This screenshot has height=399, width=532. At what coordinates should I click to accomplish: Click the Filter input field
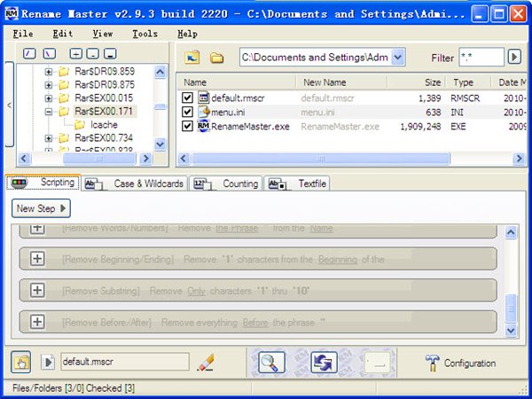481,57
